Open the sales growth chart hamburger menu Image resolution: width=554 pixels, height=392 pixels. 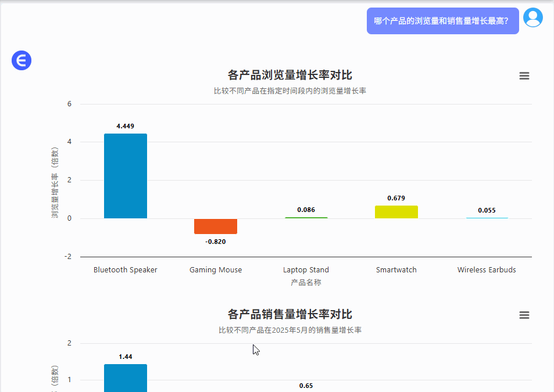coord(524,315)
